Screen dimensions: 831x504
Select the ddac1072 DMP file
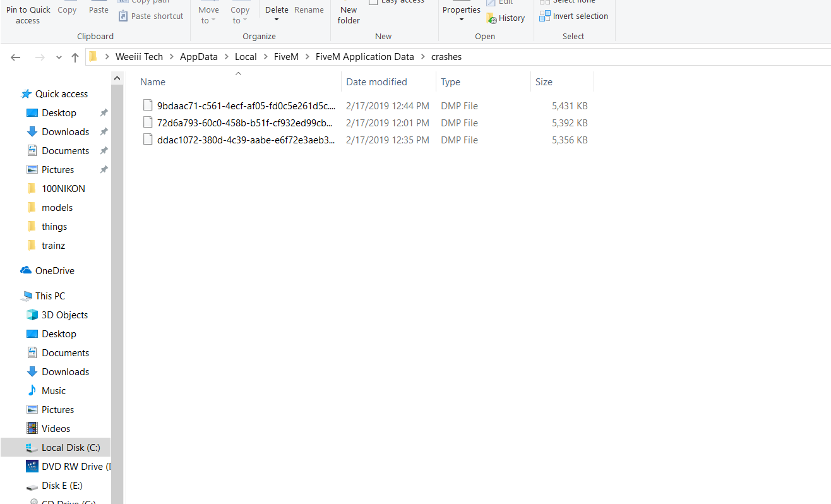tap(246, 140)
